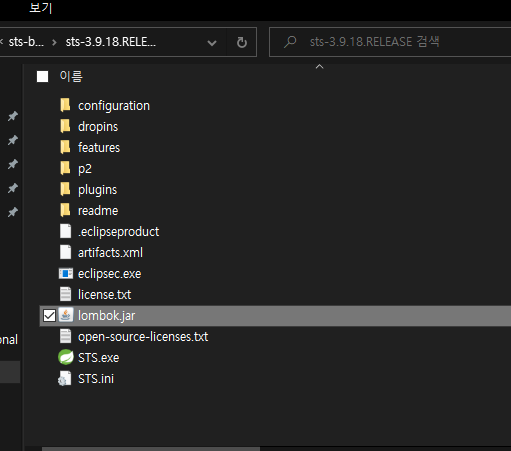Click the magnifier search icon
The height and width of the screenshot is (451, 511).
[x=290, y=42]
